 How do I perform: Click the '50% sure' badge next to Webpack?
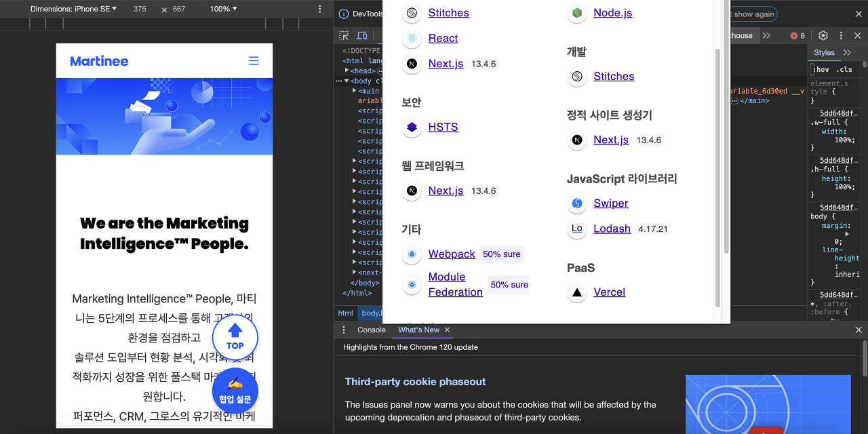pos(502,254)
